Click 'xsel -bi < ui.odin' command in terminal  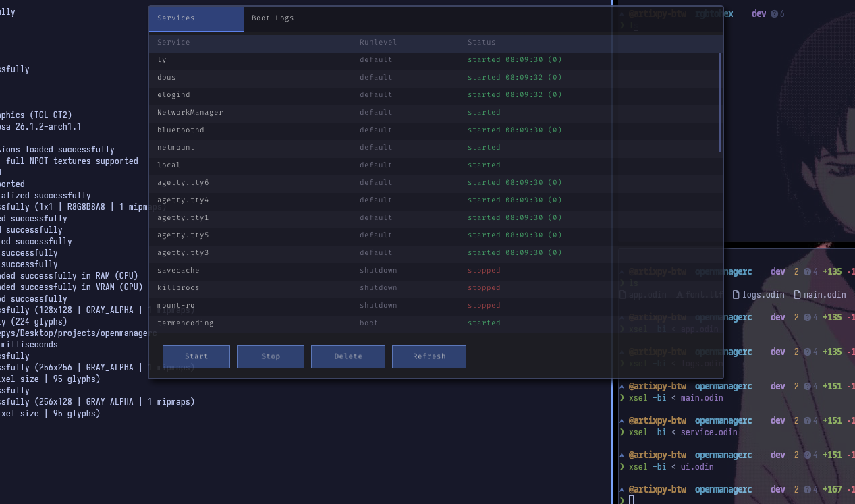671,467
